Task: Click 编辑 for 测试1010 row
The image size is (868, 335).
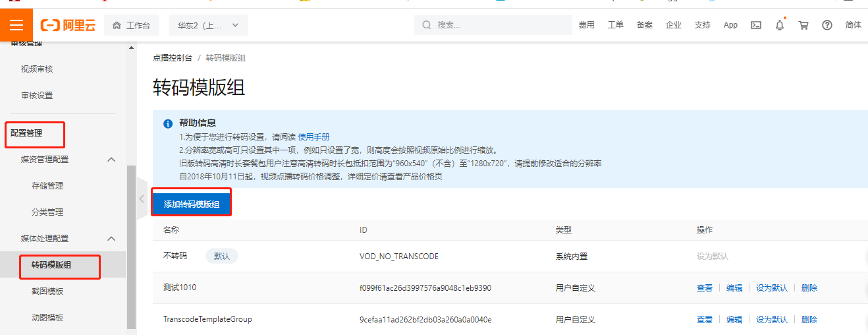Action: pos(734,288)
